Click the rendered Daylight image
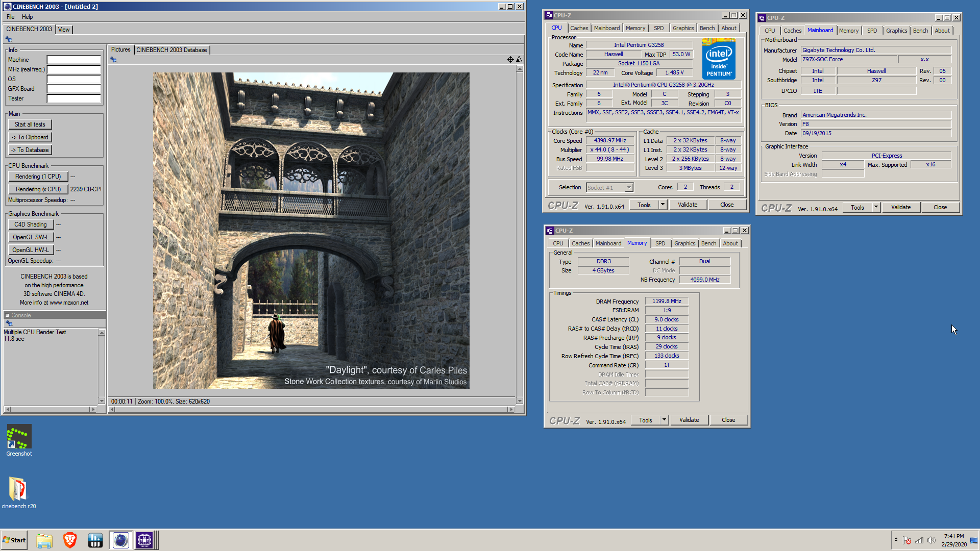 [x=311, y=231]
